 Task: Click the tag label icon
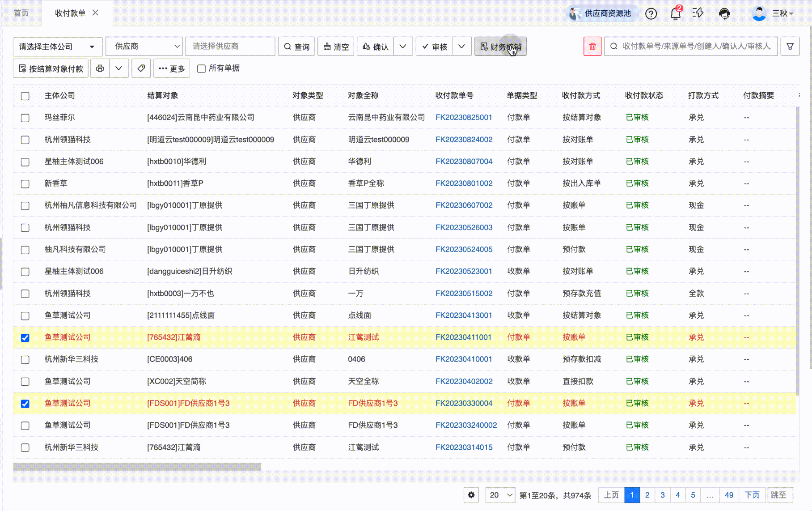(x=141, y=68)
